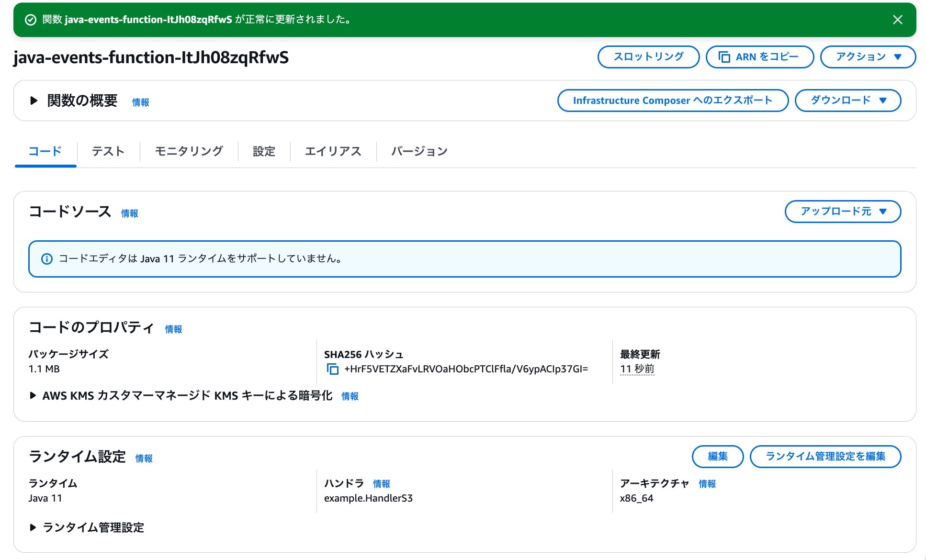Click the copy icon in ARN をコピー button

coord(724,57)
